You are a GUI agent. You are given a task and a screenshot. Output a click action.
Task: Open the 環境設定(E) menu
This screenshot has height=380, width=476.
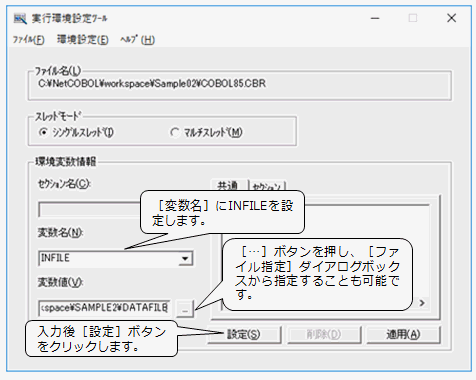click(82, 40)
